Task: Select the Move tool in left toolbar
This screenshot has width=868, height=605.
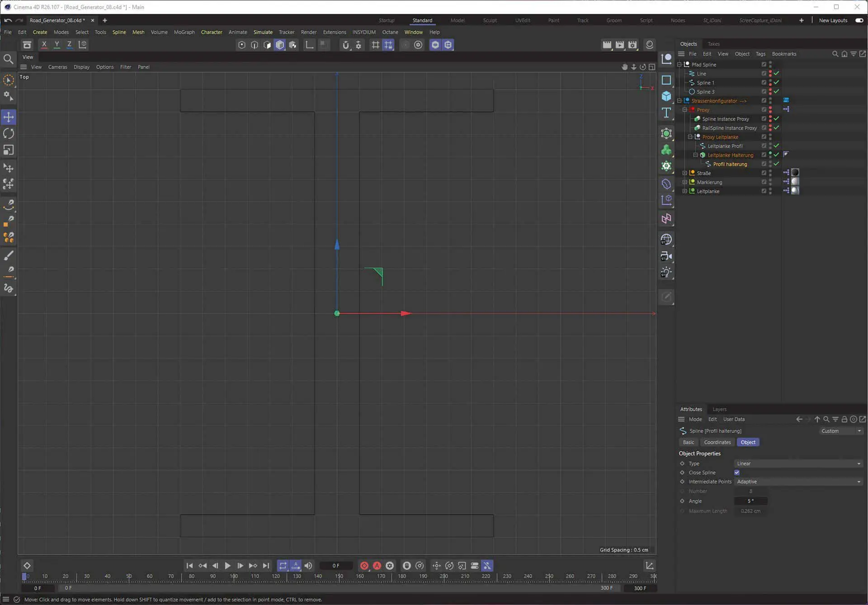Action: (x=9, y=117)
